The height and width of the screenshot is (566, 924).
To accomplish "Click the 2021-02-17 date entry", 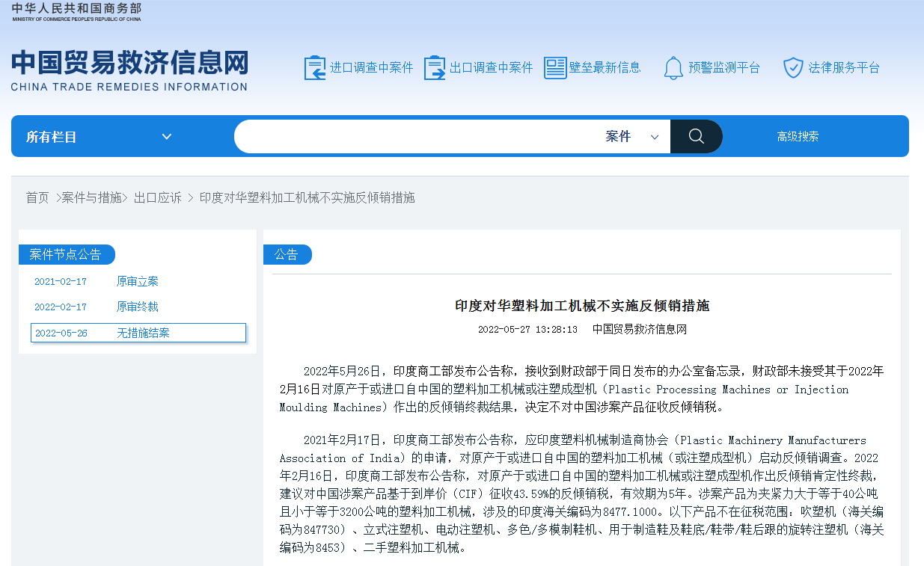I will click(61, 282).
